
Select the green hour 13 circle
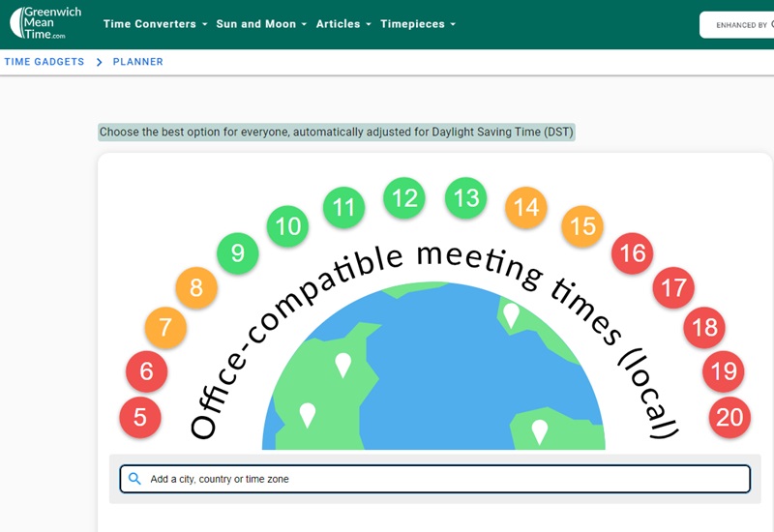(466, 198)
